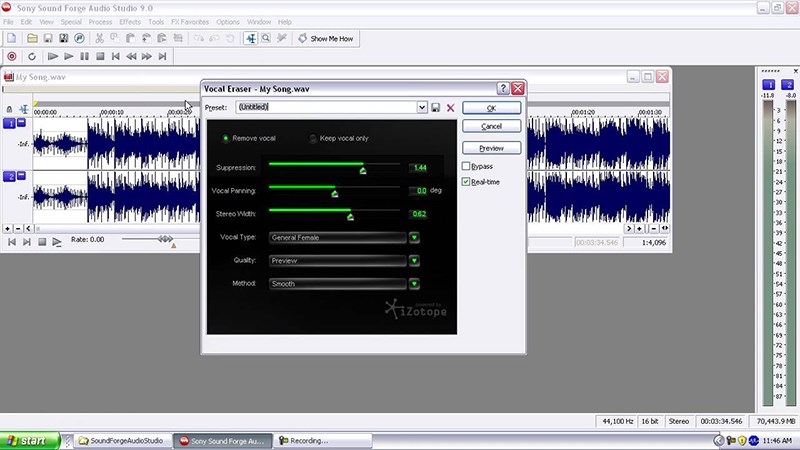The height and width of the screenshot is (450, 800).
Task: Click the Stereo status bar field
Action: coord(679,421)
